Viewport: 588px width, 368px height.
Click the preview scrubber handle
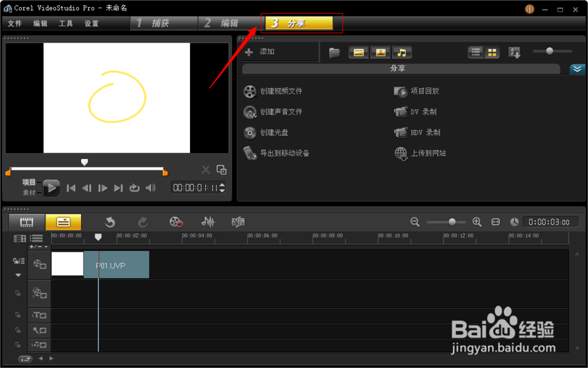point(84,162)
